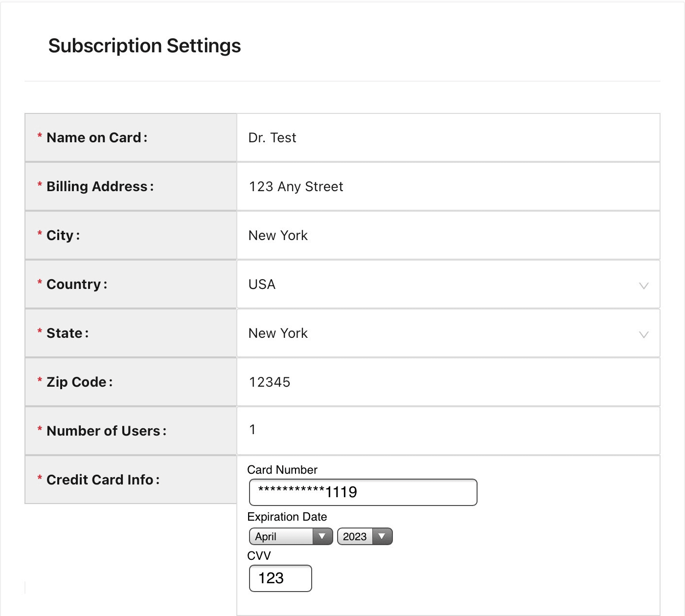The width and height of the screenshot is (685, 616).
Task: Click the CVV input box
Action: pyautogui.click(x=280, y=578)
